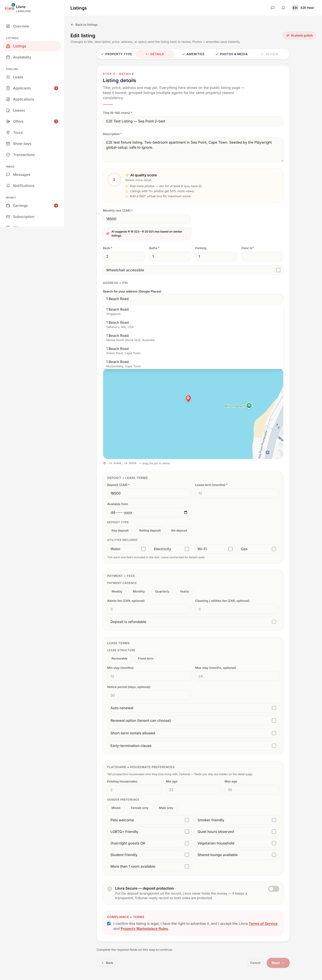Check Short-term rentals allowed
This screenshot has width=322, height=980.
(x=274, y=733)
